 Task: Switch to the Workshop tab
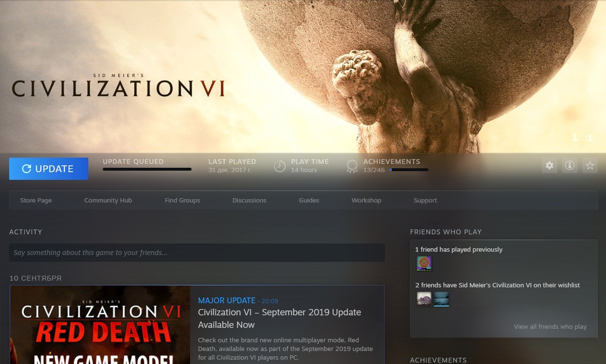click(x=366, y=200)
